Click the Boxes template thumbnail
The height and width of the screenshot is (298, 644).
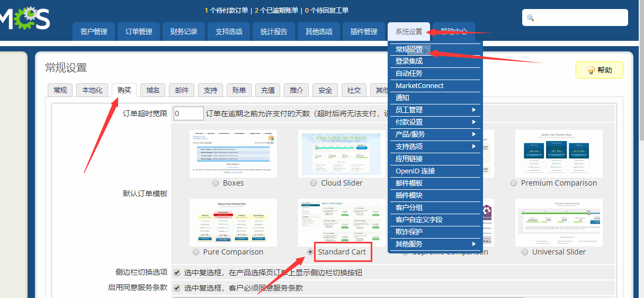233,154
